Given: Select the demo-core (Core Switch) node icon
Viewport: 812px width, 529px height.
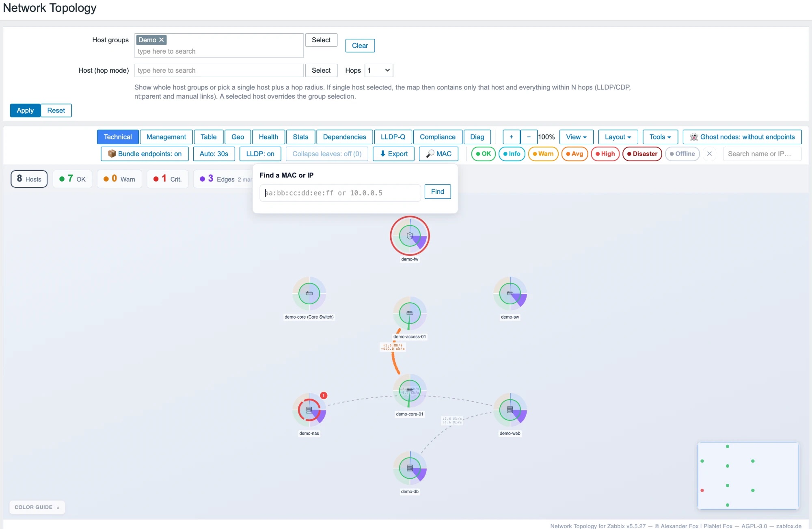Looking at the screenshot, I should pos(309,293).
